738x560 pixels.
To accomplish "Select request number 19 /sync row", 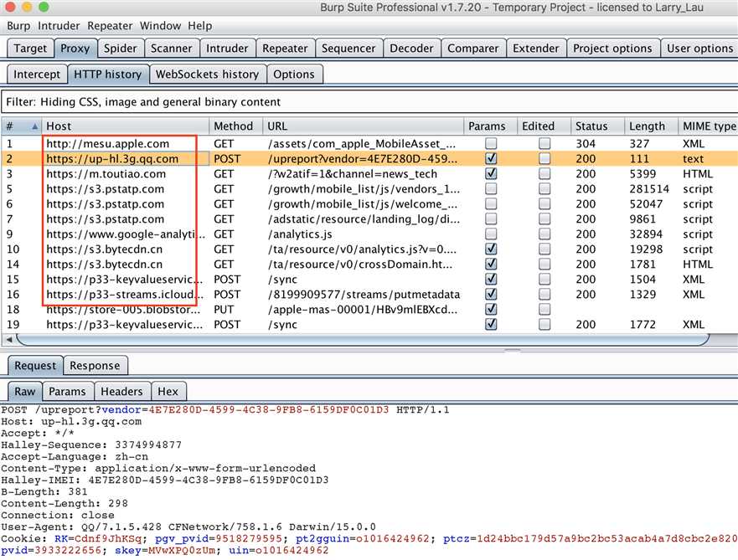I will coord(369,324).
